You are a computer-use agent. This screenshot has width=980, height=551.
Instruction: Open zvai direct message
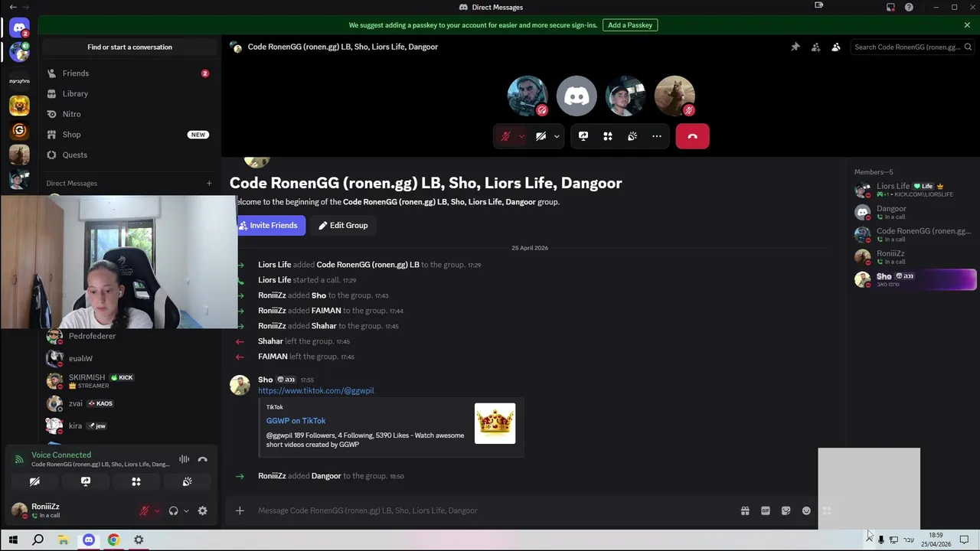coord(129,403)
